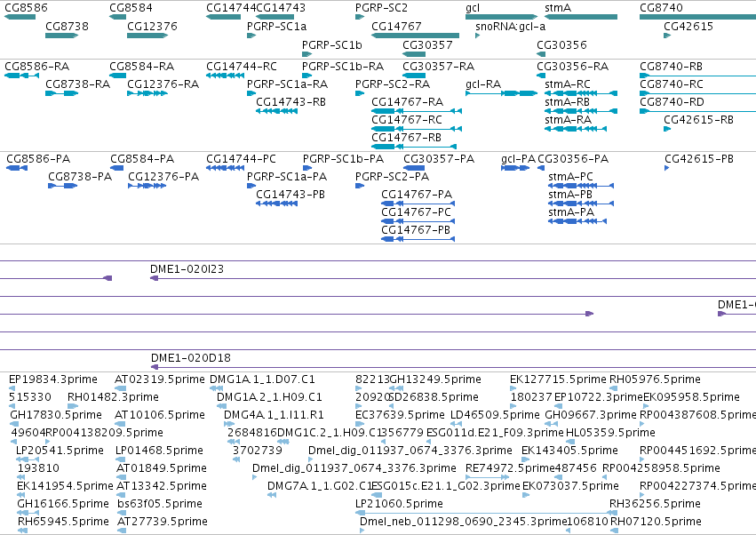Click the 'CG12376' gene label
The width and height of the screenshot is (756, 535).
[153, 26]
